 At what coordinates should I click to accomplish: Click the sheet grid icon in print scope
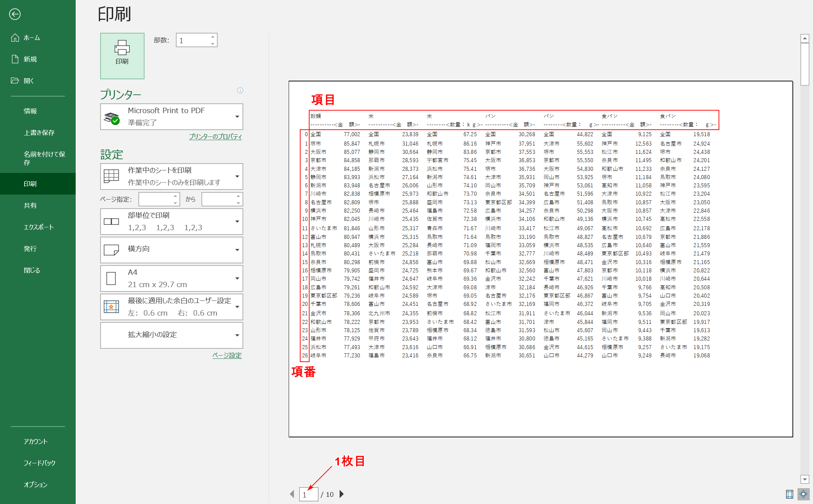(111, 176)
